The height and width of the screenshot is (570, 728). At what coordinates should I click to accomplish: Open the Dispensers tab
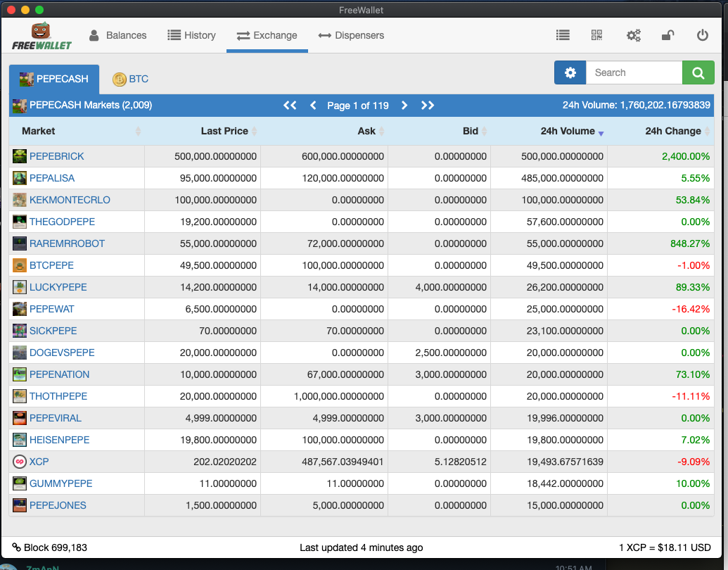click(351, 35)
